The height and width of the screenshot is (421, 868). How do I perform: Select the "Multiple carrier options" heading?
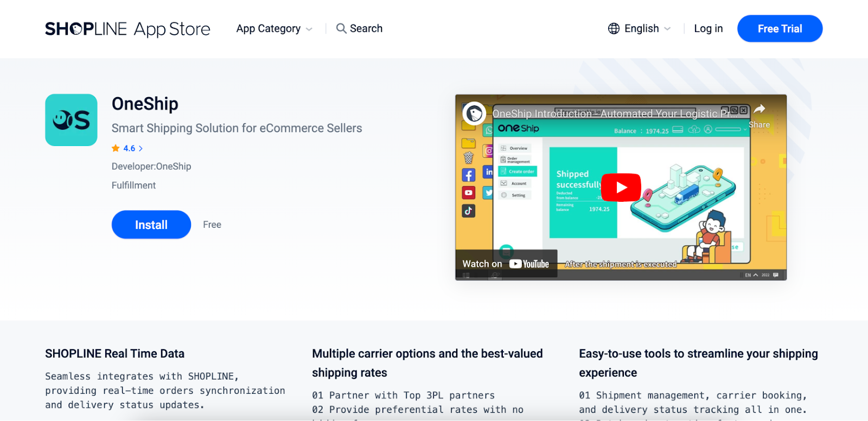point(427,363)
